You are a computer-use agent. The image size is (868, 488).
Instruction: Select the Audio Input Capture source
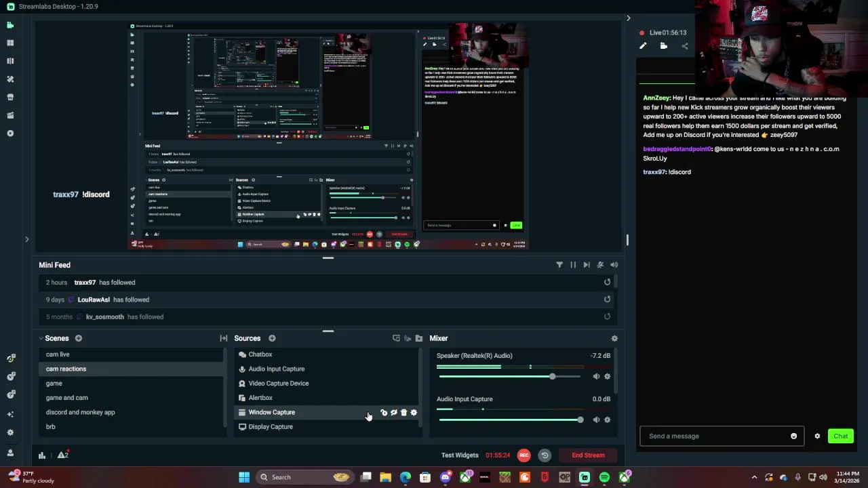[x=327, y=369]
